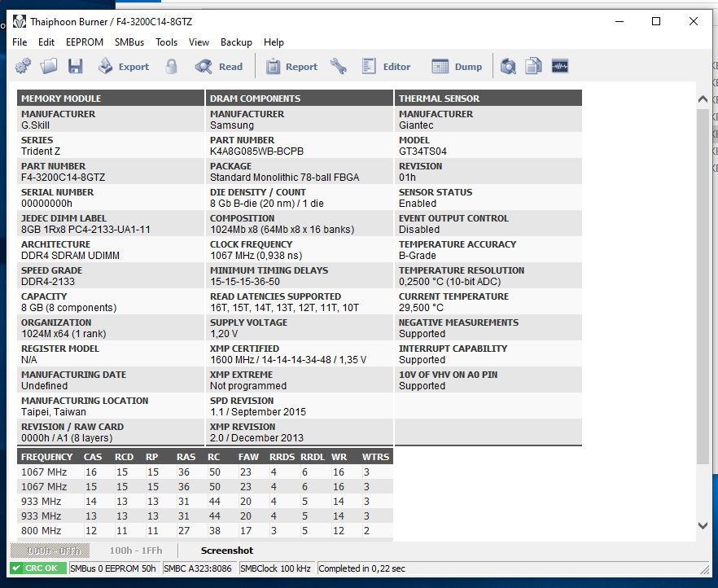Screen dimensions: 718x588
Task: Click the padlock write-protection icon
Action: tap(171, 67)
